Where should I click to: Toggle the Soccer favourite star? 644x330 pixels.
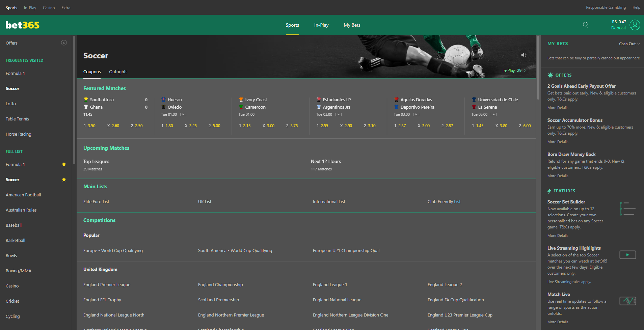[x=64, y=180]
